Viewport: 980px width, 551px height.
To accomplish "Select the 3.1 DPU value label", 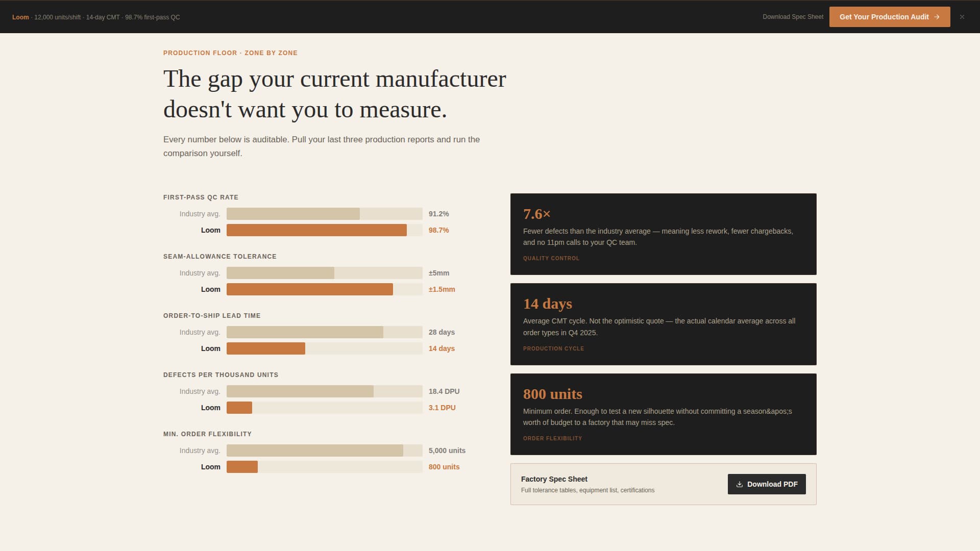I will coord(442,408).
